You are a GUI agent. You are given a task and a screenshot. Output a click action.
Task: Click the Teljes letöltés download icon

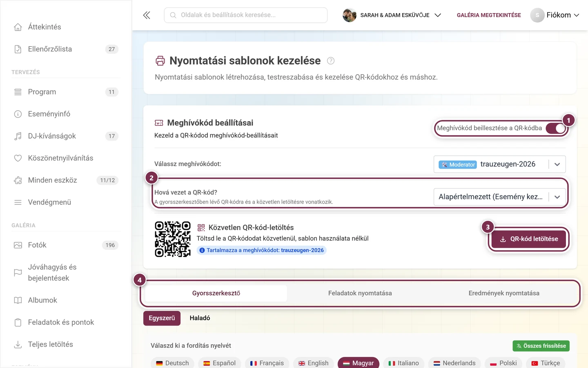point(18,345)
